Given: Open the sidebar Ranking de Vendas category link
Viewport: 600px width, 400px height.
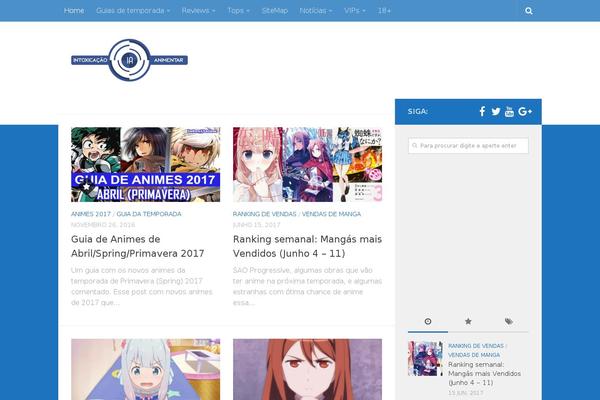Looking at the screenshot, I should coord(476,346).
